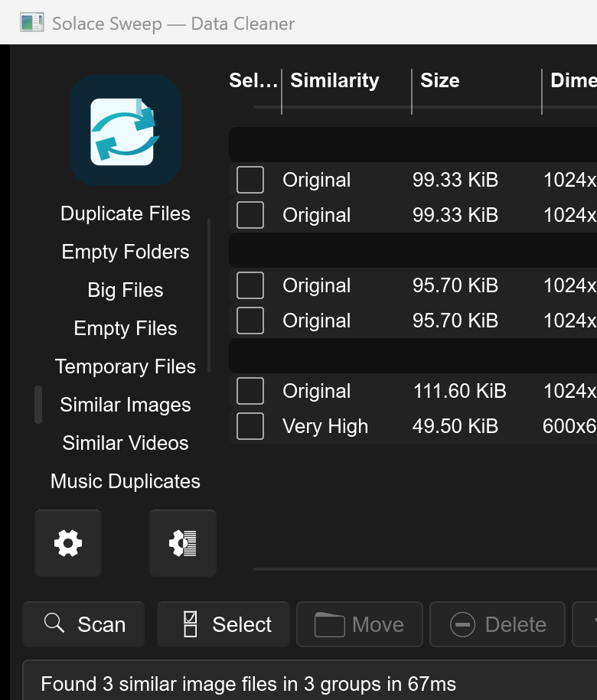Open Similar Videos tool
Viewport: 597px width, 700px height.
(126, 443)
